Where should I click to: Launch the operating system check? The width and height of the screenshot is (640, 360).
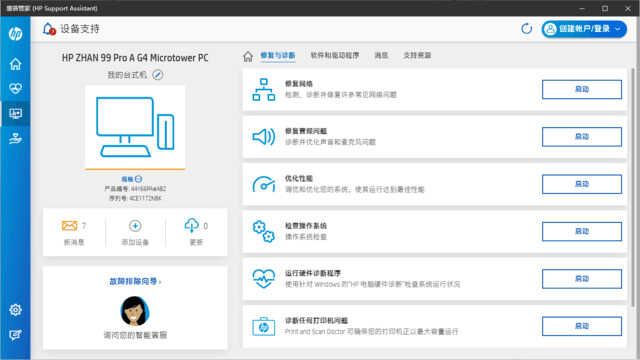tap(582, 231)
